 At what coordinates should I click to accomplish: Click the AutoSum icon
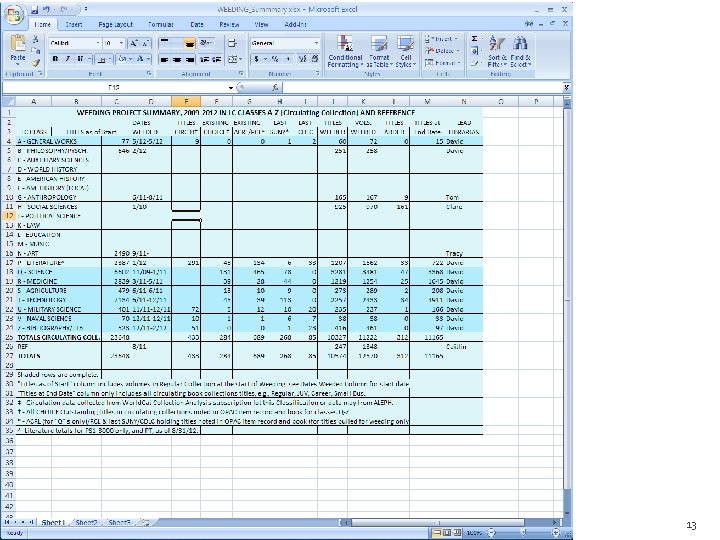click(x=475, y=39)
